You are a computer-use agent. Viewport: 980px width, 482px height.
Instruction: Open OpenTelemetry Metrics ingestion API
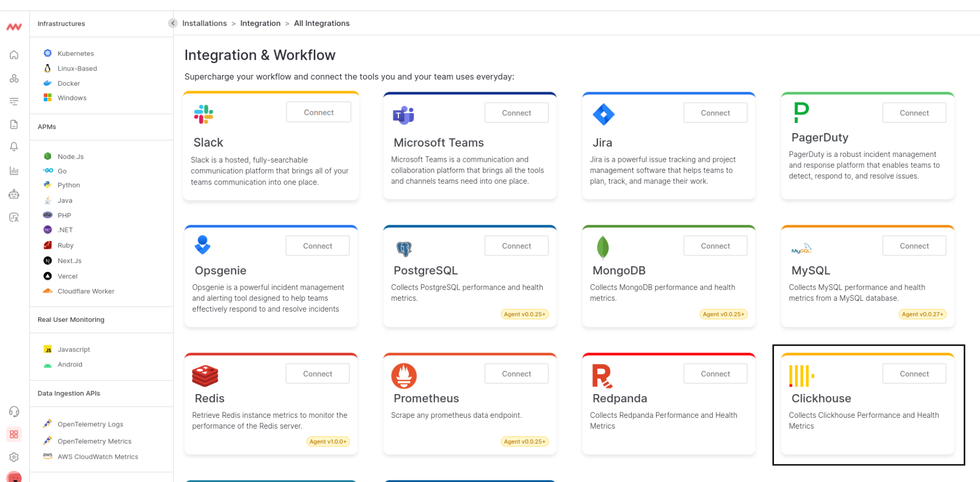(94, 441)
